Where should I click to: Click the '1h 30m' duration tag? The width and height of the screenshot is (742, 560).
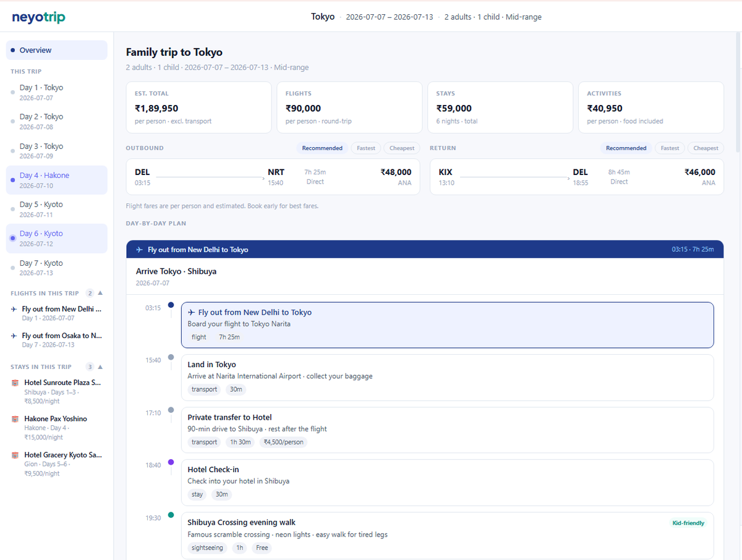tap(241, 442)
